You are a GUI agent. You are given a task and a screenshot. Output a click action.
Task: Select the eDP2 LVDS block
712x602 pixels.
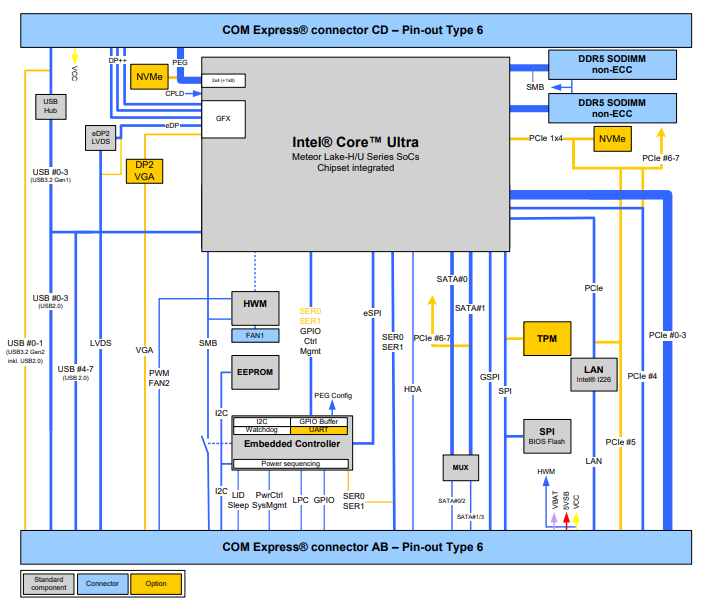point(101,138)
